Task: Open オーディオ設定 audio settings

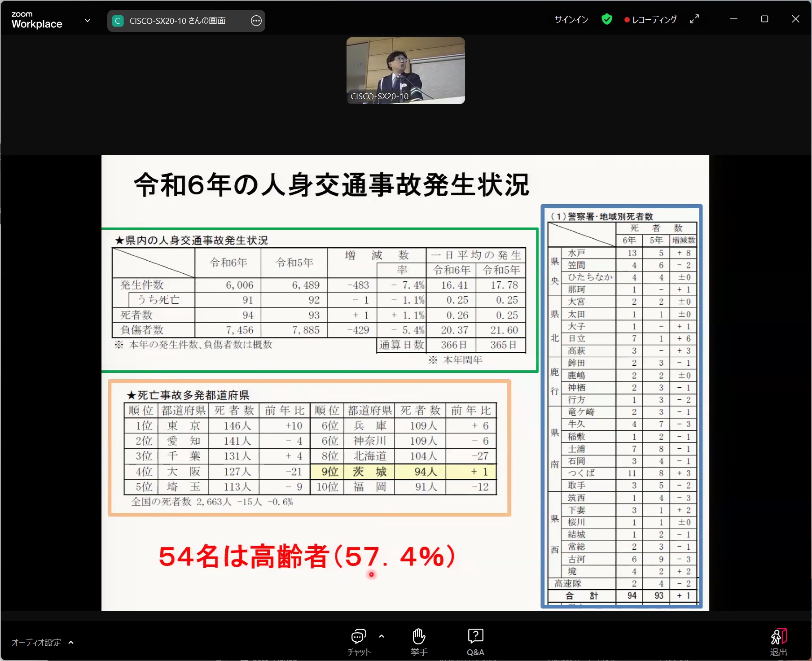Action: [x=36, y=643]
